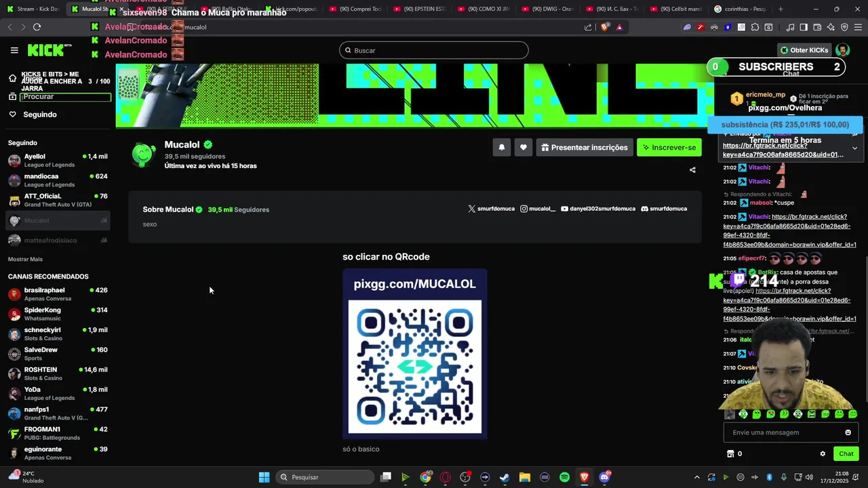Open brasilraphael recommended channel
The width and height of the screenshot is (868, 488).
click(x=58, y=294)
